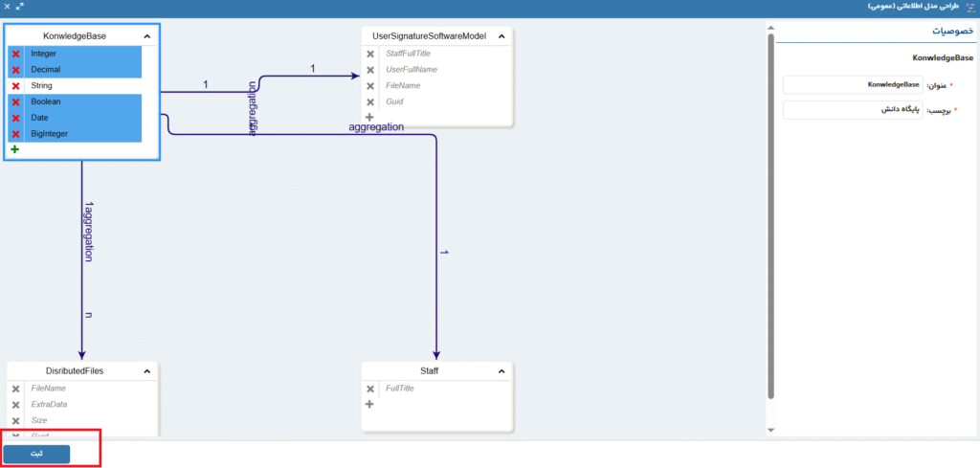
Task: Add new field with green plus in KonwledgeBase
Action: 14,150
